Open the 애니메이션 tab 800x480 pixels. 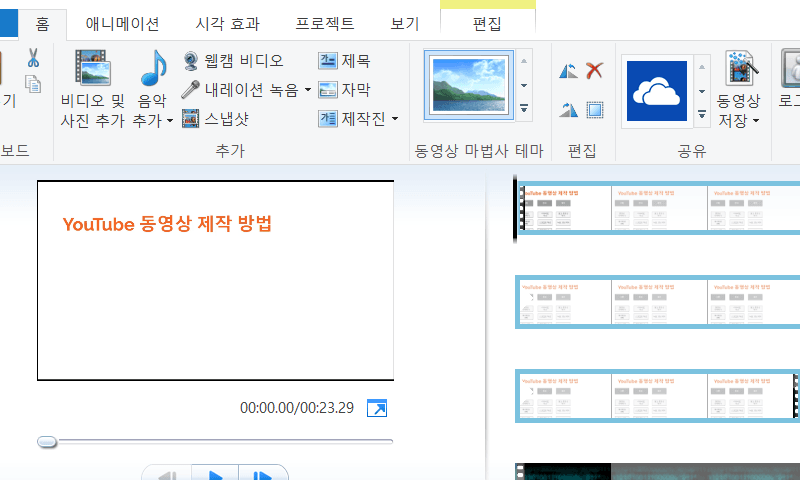(122, 24)
